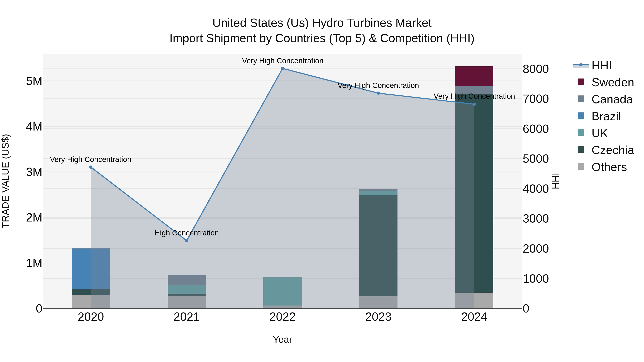Click the 2020 HHI data point

coord(91,167)
